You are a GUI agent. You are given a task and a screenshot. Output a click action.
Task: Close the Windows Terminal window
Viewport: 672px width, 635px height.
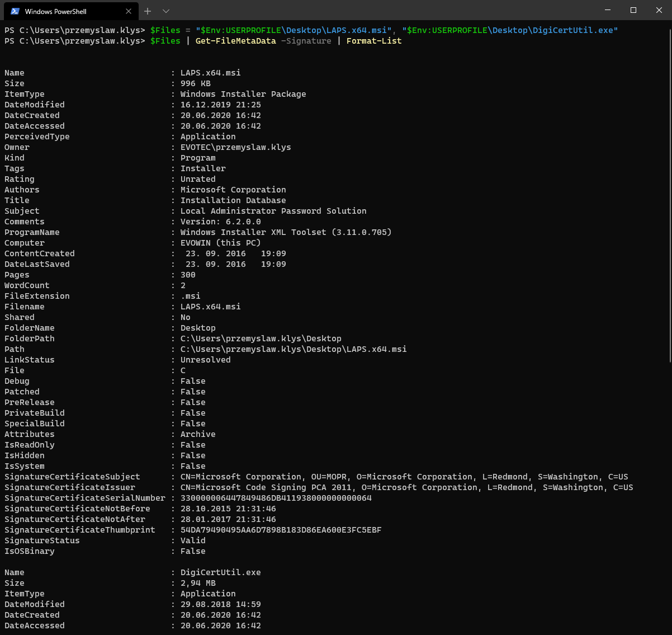(659, 10)
